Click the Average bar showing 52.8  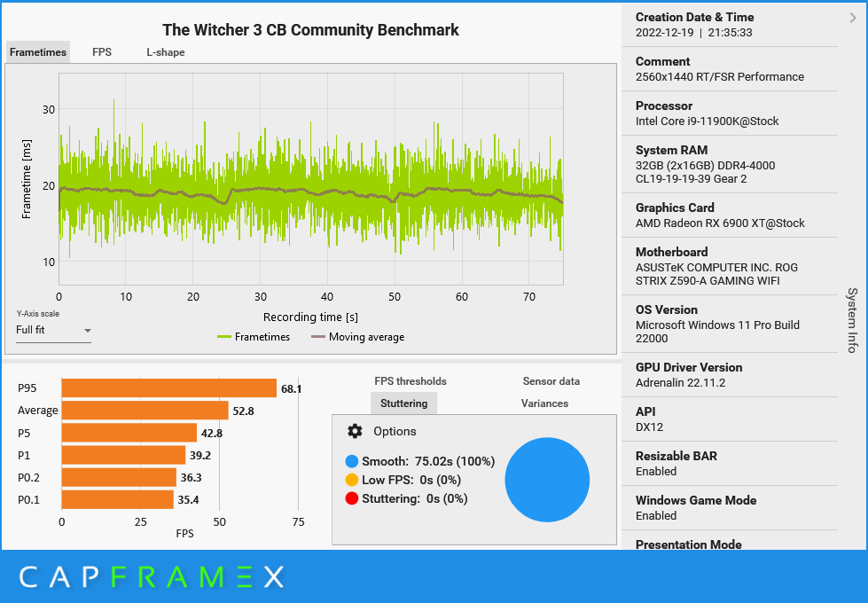(145, 411)
